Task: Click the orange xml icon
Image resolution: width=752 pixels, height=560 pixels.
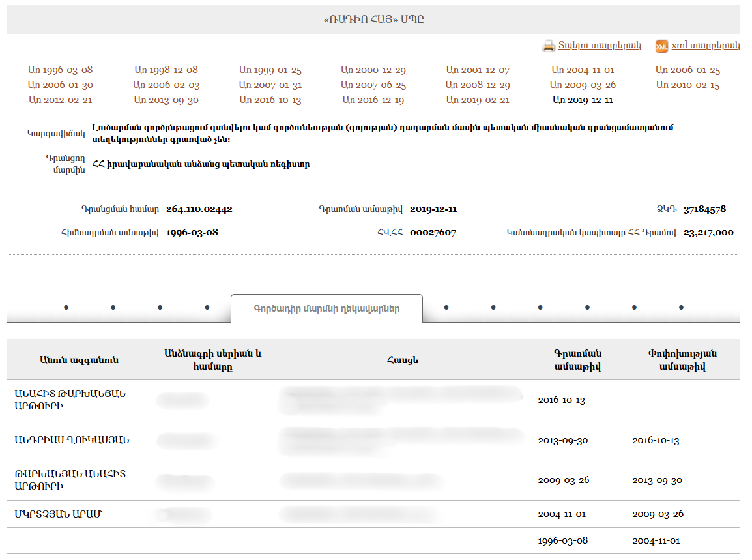Action: click(x=661, y=46)
